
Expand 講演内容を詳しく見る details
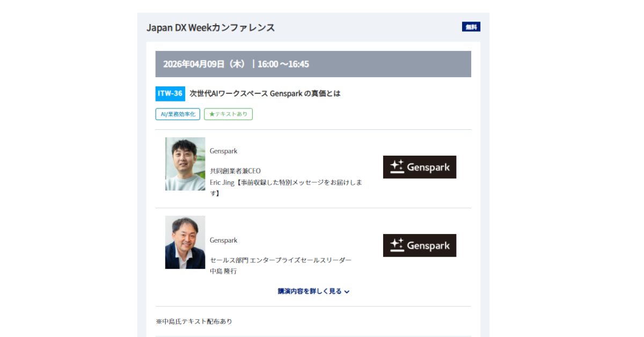click(x=313, y=291)
